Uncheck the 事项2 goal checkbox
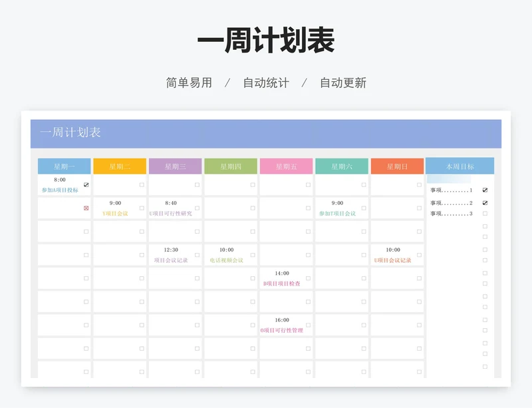This screenshot has height=408, width=532. click(x=485, y=203)
